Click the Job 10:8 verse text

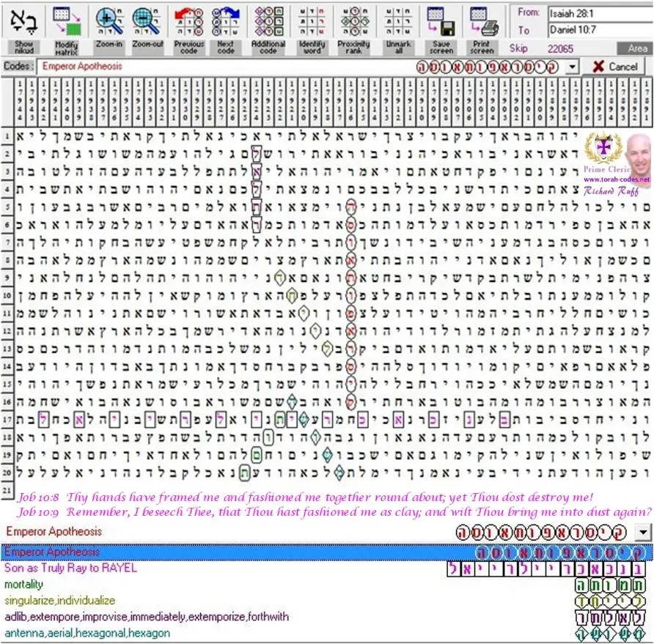coord(305,497)
